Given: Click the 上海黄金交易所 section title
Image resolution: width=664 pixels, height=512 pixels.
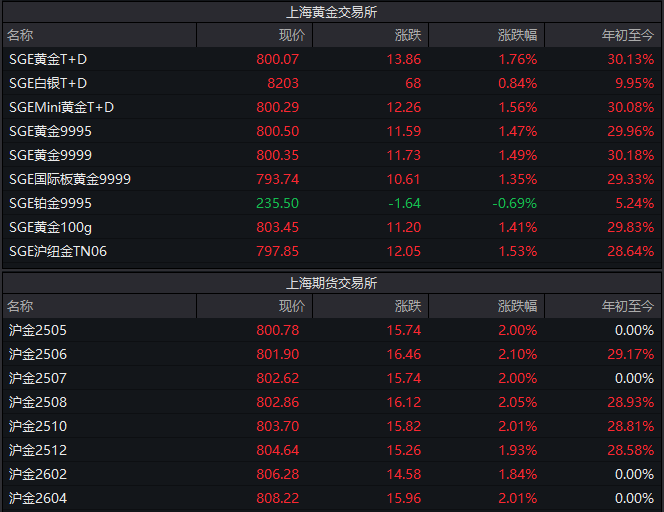Looking at the screenshot, I should [331, 12].
